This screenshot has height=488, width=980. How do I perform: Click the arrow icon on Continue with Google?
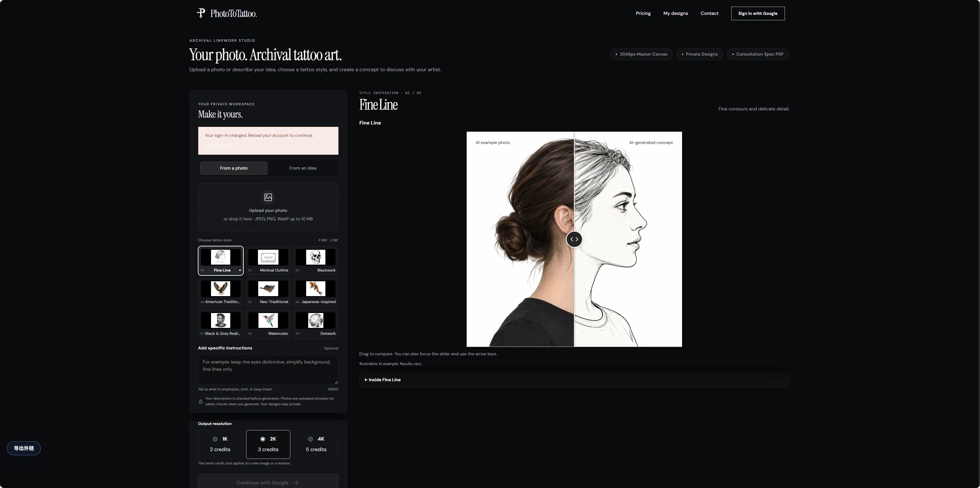[x=296, y=483]
